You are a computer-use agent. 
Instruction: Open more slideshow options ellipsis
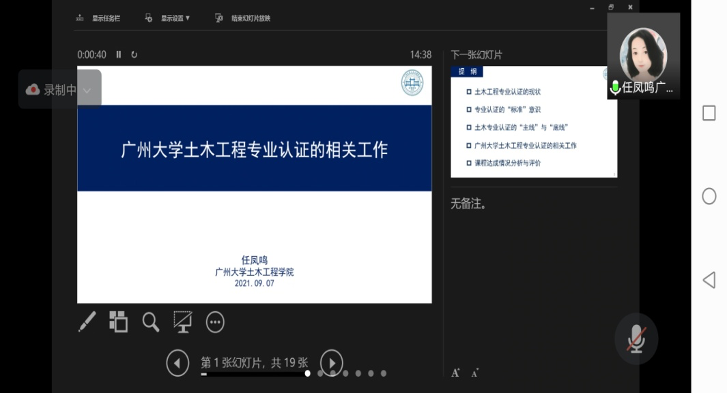coord(215,323)
